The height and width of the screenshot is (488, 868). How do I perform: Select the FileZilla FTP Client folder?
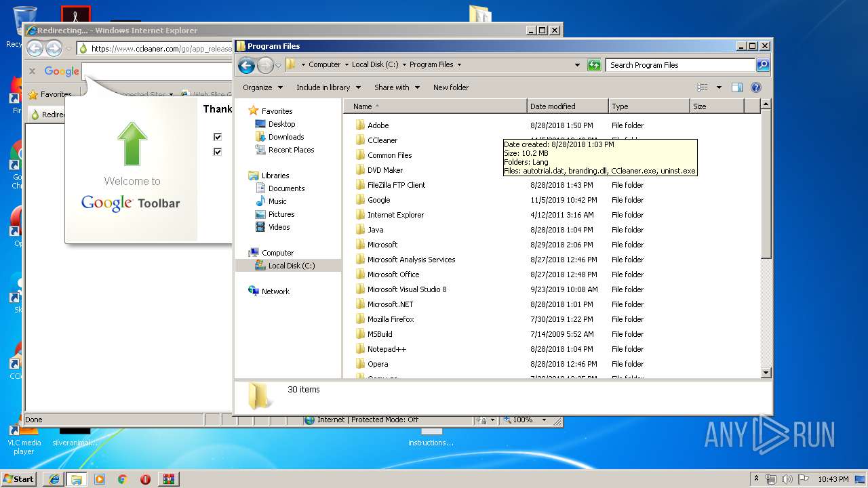coord(396,185)
